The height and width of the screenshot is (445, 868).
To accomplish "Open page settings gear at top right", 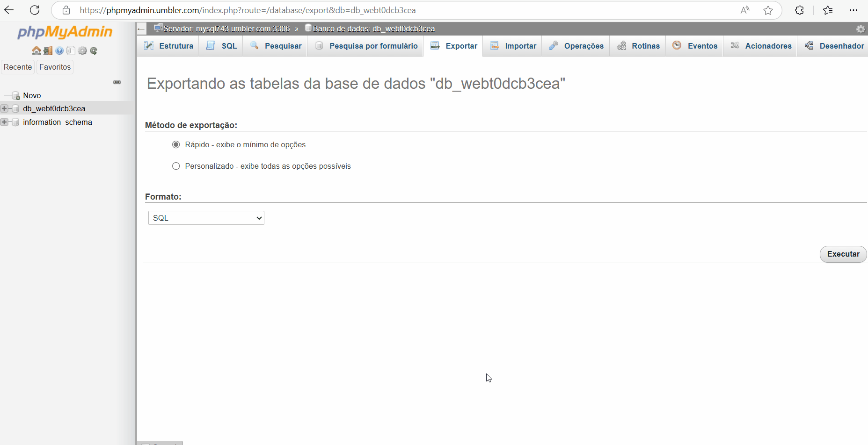I will (860, 29).
